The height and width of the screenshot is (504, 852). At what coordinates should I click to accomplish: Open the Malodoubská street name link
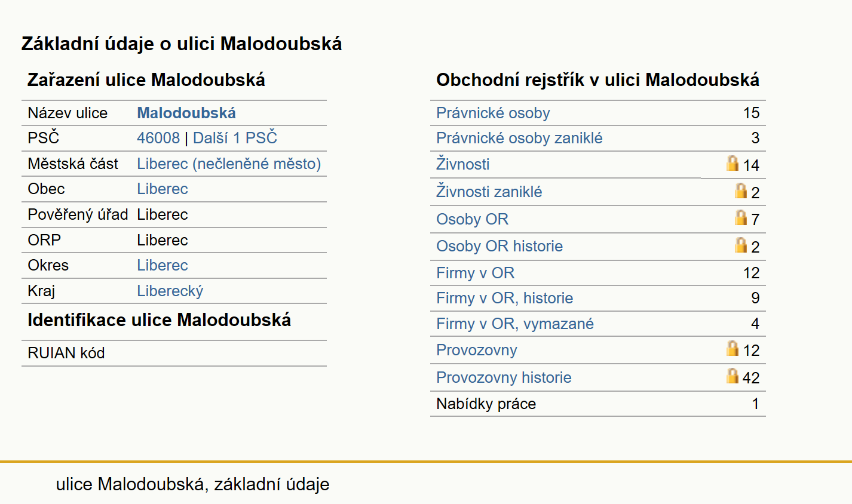[186, 113]
